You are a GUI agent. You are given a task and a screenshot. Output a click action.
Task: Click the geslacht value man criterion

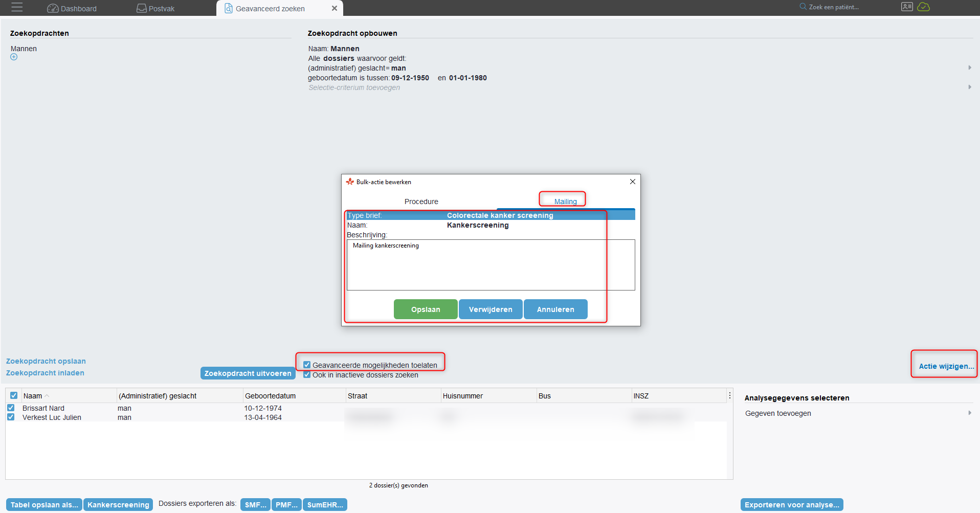398,68
